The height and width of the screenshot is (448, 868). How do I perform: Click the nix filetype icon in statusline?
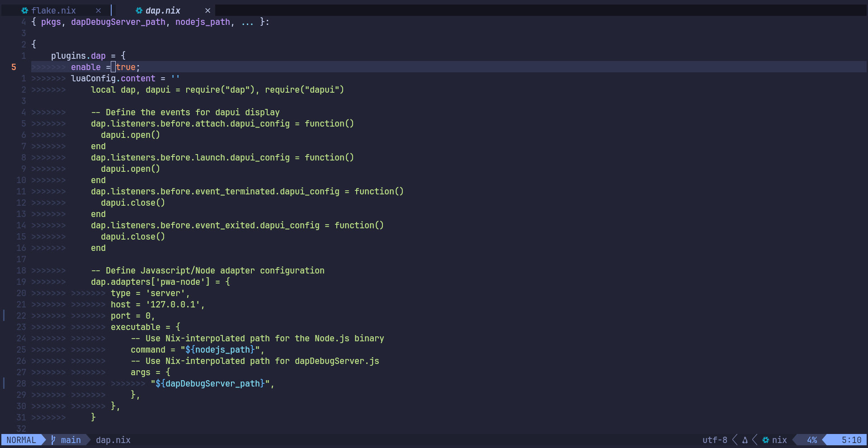pos(766,440)
